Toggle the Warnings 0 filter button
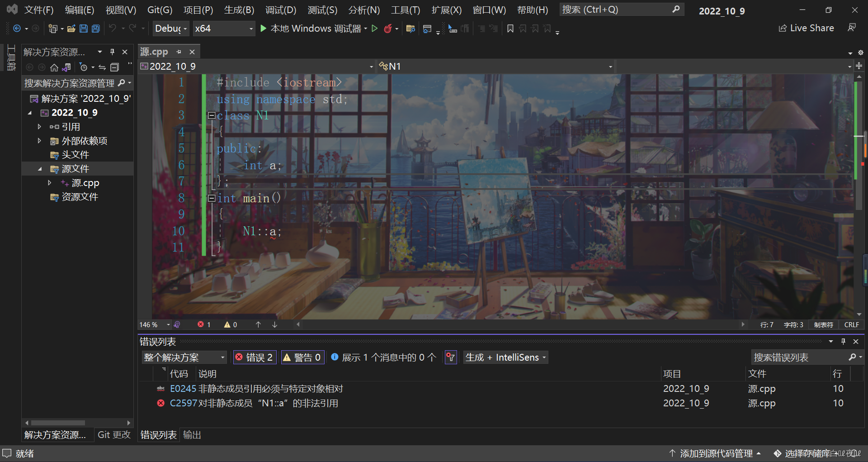Image resolution: width=868 pixels, height=462 pixels. [x=303, y=357]
